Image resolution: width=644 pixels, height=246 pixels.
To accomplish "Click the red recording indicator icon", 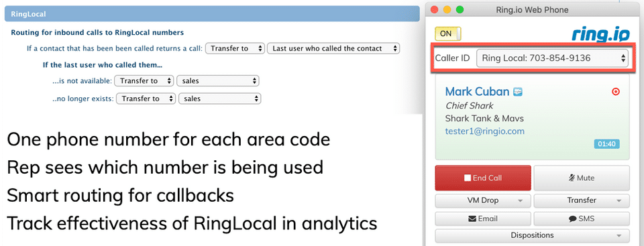I will pyautogui.click(x=615, y=92).
